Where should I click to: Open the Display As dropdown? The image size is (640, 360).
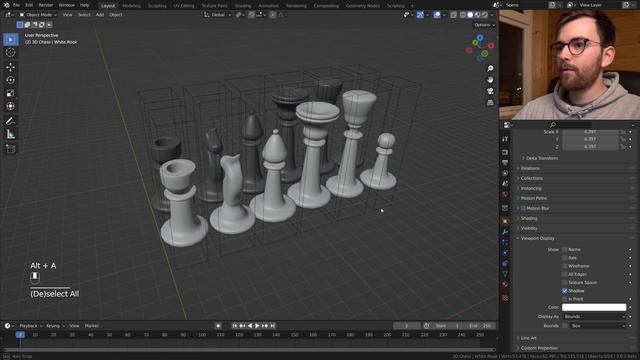click(x=594, y=316)
